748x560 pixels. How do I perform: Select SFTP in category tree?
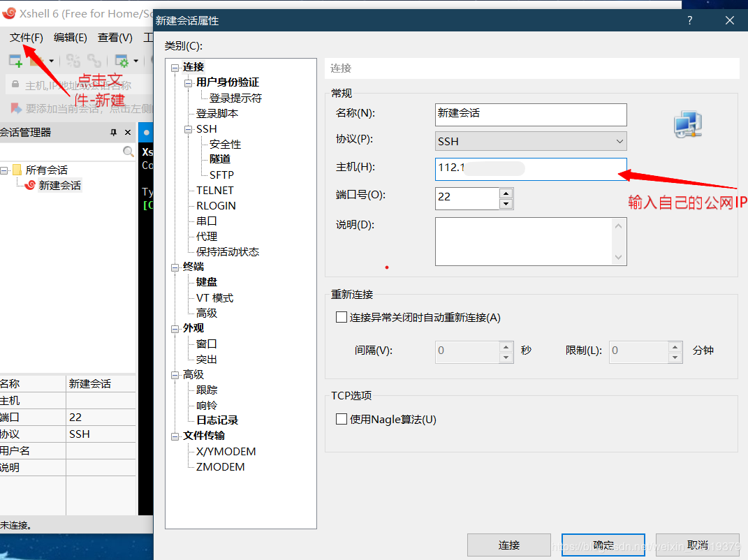tap(222, 175)
